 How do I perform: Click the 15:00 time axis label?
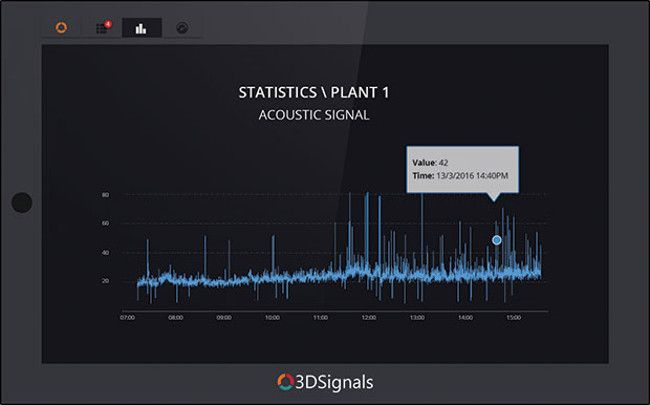pos(513,319)
